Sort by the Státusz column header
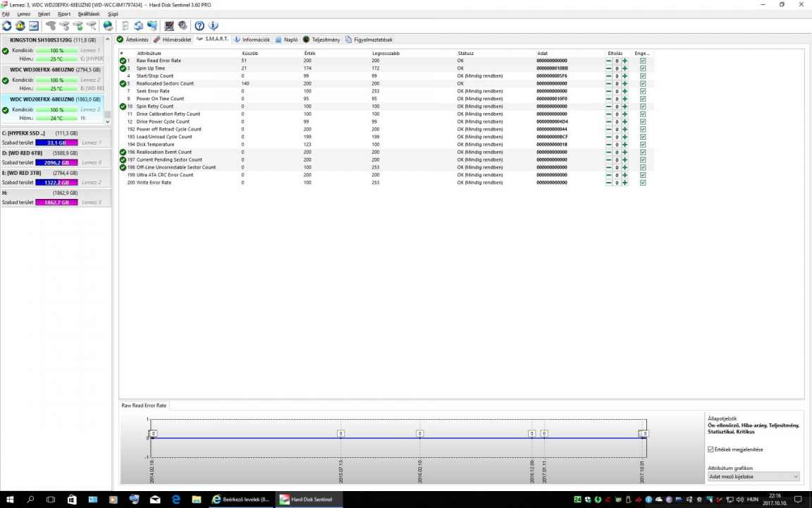This screenshot has width=812, height=508. click(x=465, y=54)
